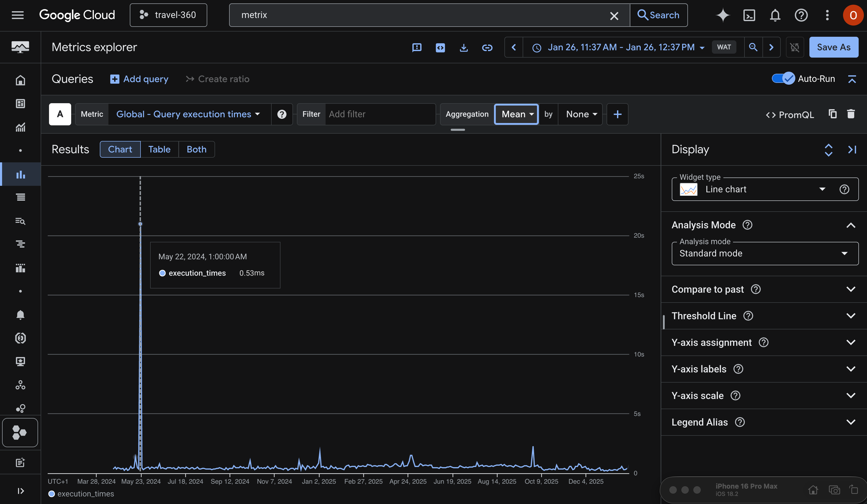Open the Widget type Line chart dropdown

point(757,189)
